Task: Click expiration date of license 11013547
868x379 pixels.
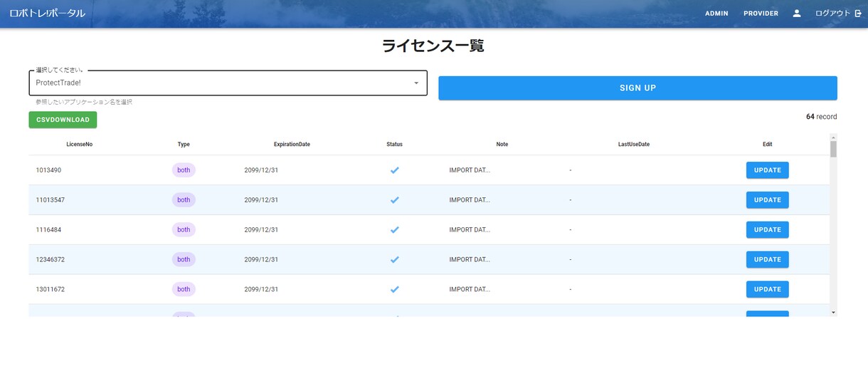Action: tap(261, 200)
